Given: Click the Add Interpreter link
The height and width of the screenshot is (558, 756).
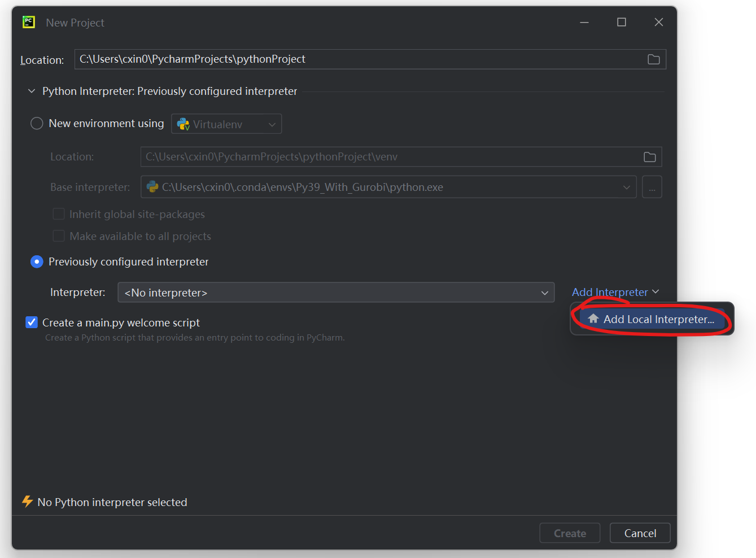Looking at the screenshot, I should [610, 292].
